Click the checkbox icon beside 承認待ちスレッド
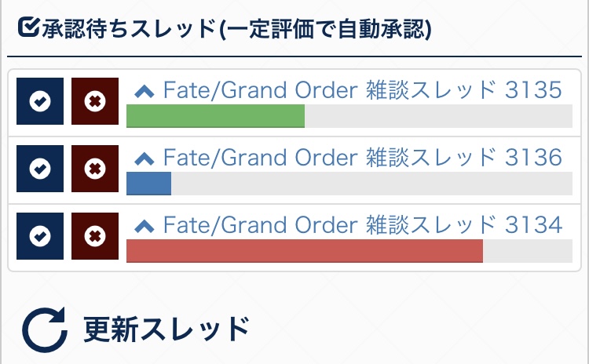 click(x=26, y=30)
